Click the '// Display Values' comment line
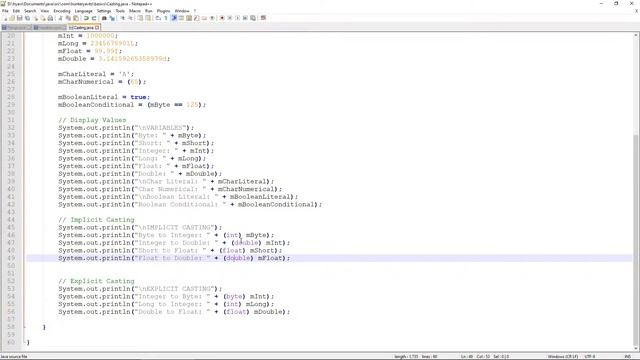 (92, 120)
